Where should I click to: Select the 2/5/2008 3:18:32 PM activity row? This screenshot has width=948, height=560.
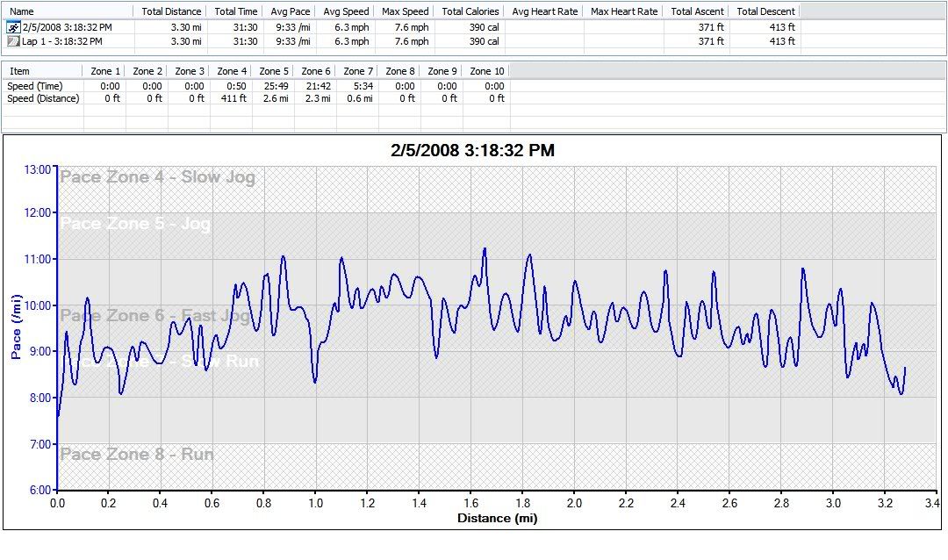coord(67,28)
